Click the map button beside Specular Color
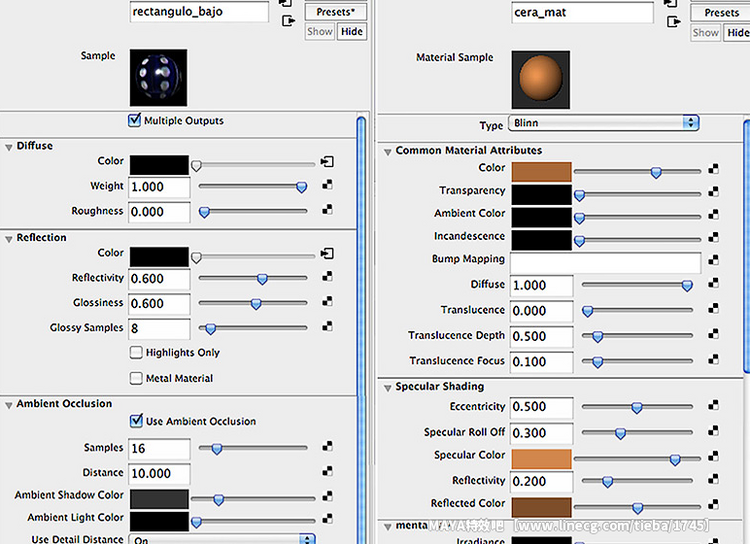 713,456
